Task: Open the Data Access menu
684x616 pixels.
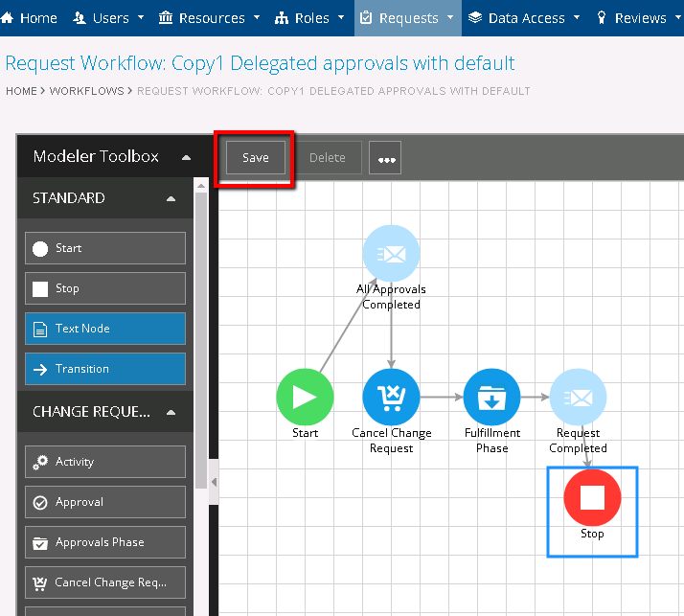Action: pos(526,18)
